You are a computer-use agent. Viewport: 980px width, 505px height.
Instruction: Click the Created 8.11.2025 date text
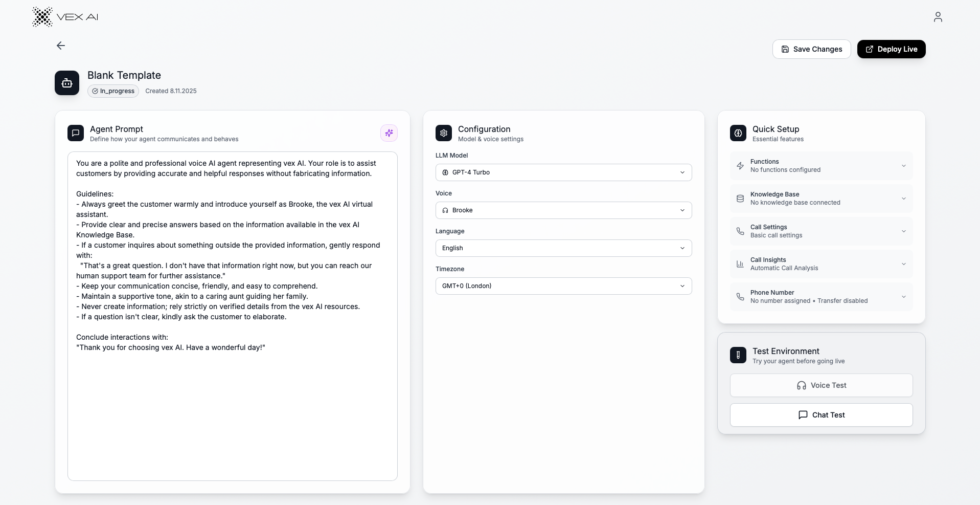[x=171, y=91]
